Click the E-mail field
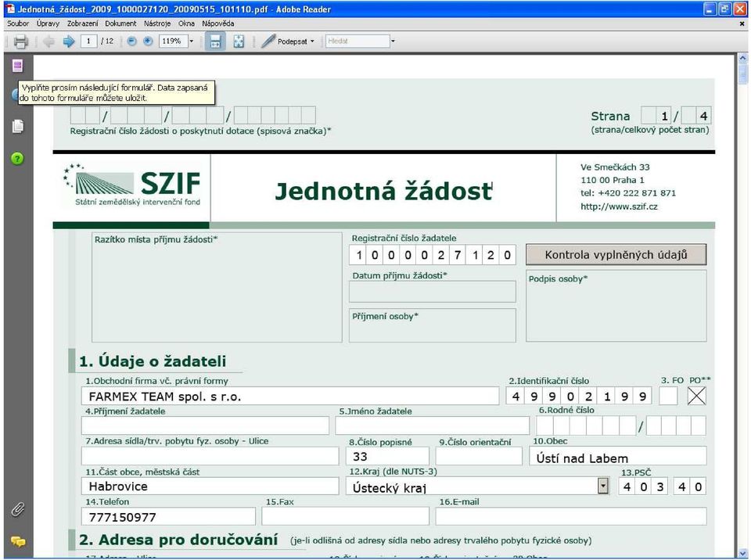This screenshot has height=560, width=751. pos(571,516)
